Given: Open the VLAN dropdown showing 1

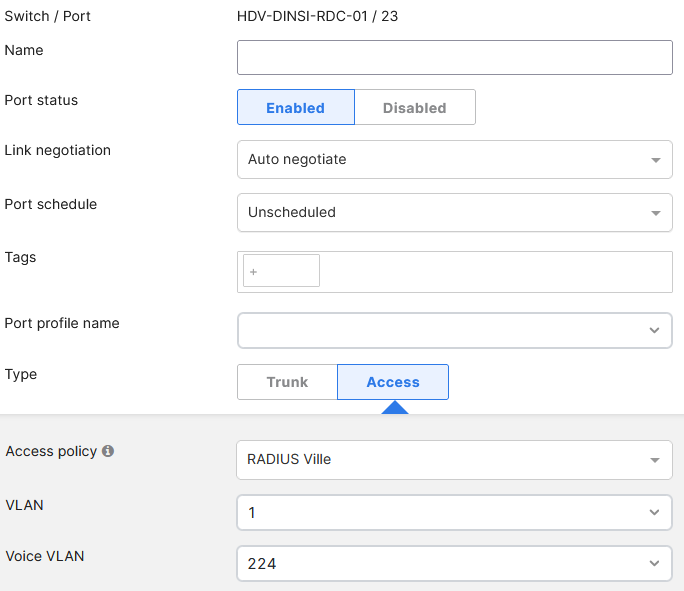Looking at the screenshot, I should click(x=454, y=512).
